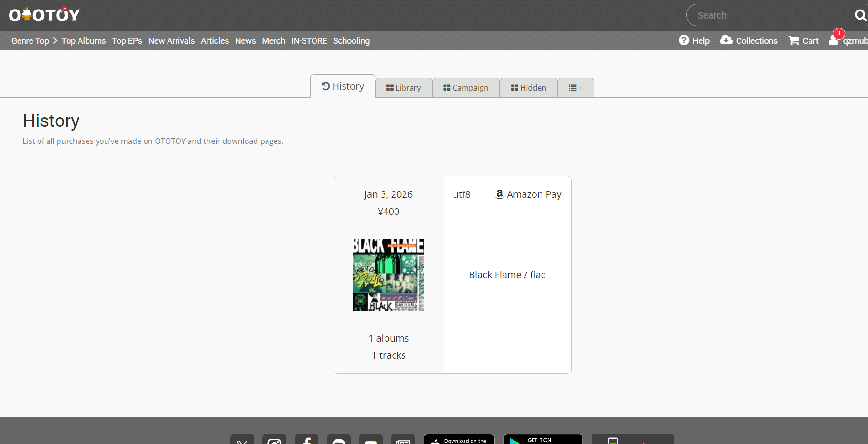Viewport: 868px width, 444px height.
Task: Open the user account icon with notification badge
Action: [834, 40]
